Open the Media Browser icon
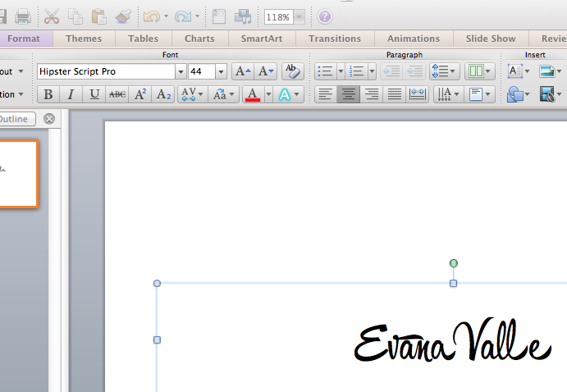The height and width of the screenshot is (392, 567). point(243,16)
